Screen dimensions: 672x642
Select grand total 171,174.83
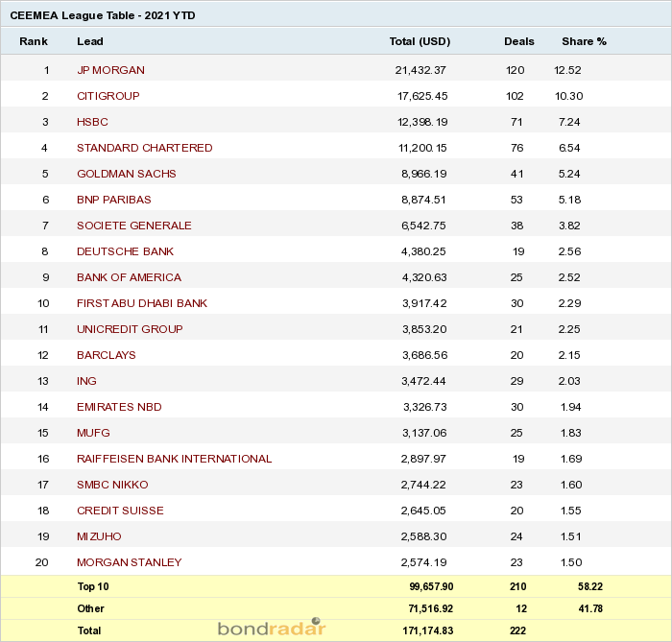(x=428, y=630)
